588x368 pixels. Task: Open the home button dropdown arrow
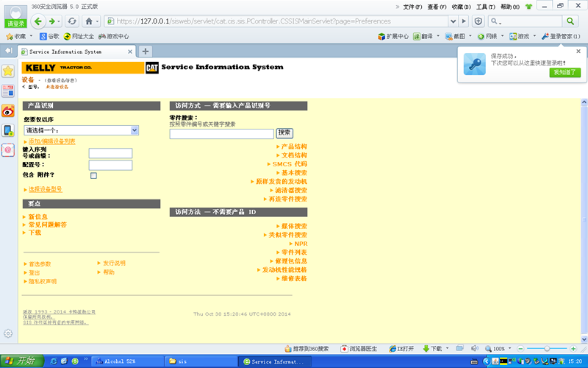[97, 22]
